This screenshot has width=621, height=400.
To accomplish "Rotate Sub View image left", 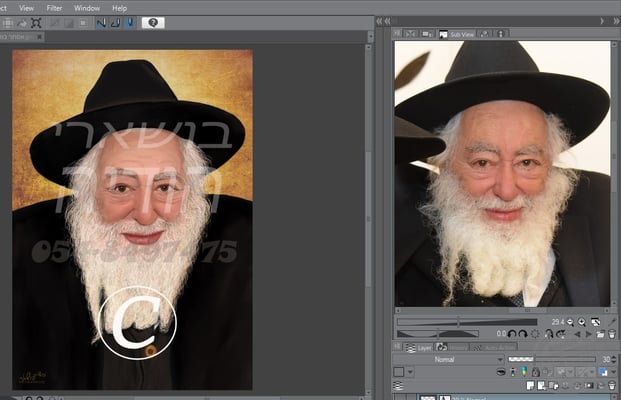I will click(x=512, y=334).
